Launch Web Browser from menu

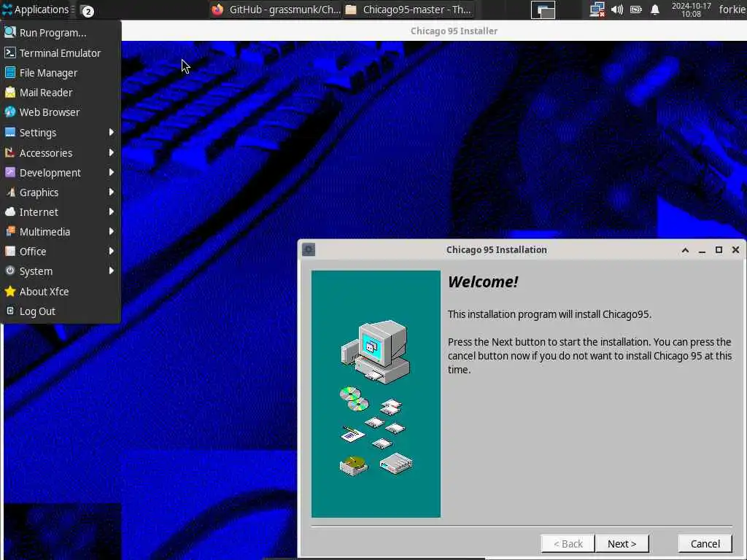pos(61,112)
